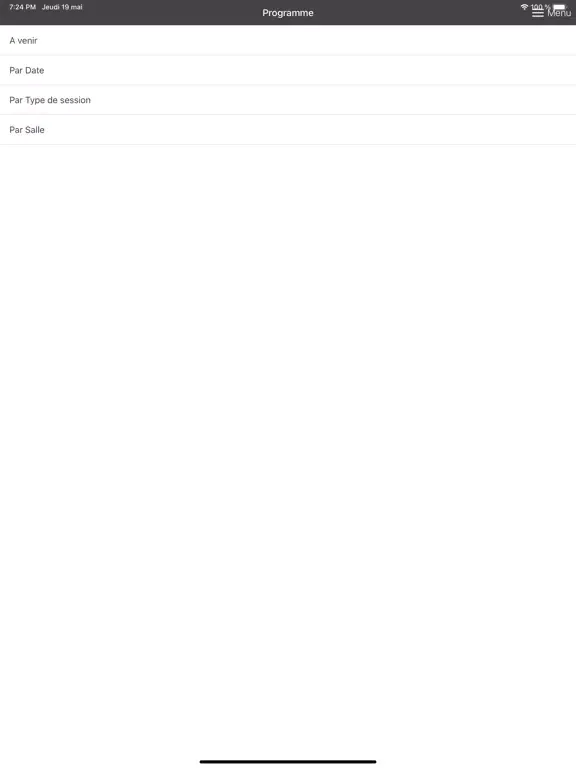Click the Menu label in header
The image size is (576, 768).
click(559, 13)
